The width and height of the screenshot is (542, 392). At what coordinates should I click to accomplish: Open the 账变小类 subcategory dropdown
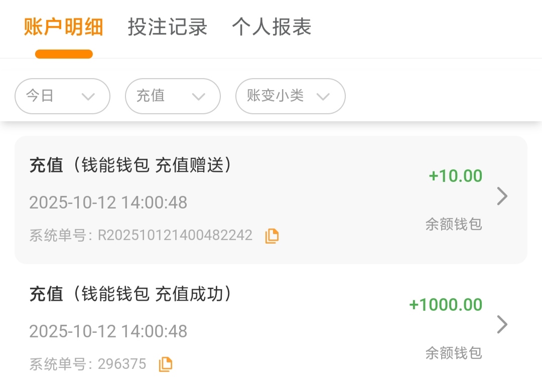(x=290, y=96)
